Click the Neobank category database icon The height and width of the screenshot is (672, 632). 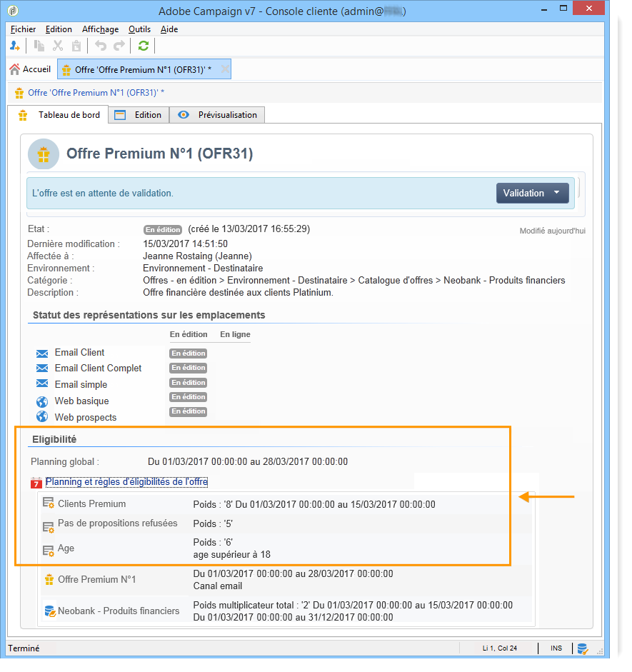point(50,611)
